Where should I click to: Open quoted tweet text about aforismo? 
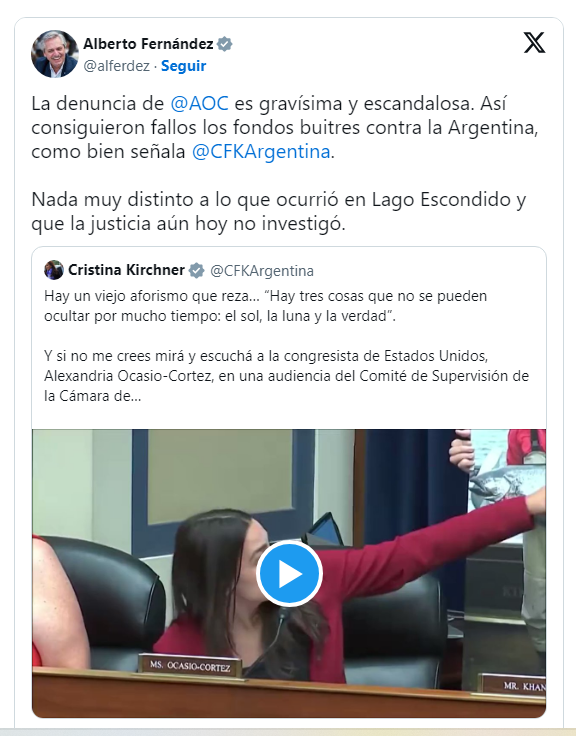coord(266,306)
